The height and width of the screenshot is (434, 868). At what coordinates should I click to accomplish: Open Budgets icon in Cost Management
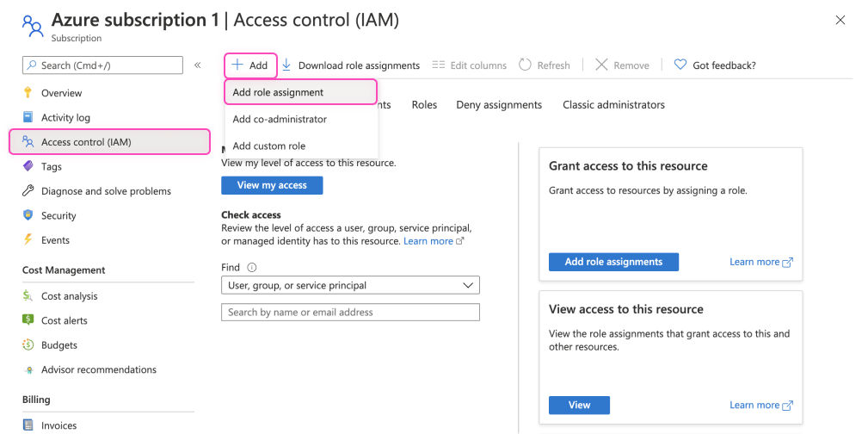point(28,345)
